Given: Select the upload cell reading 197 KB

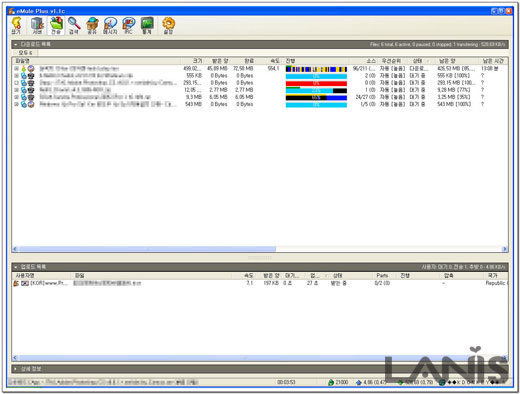Looking at the screenshot, I should click(x=271, y=283).
